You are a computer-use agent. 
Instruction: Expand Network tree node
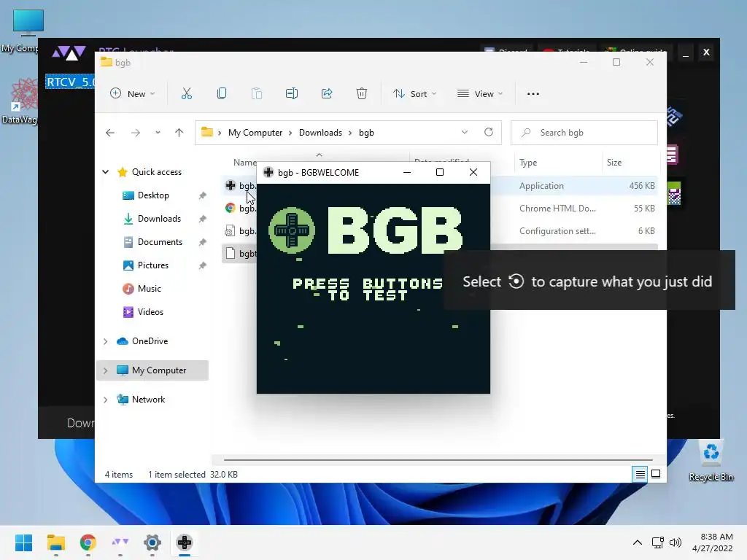(106, 400)
